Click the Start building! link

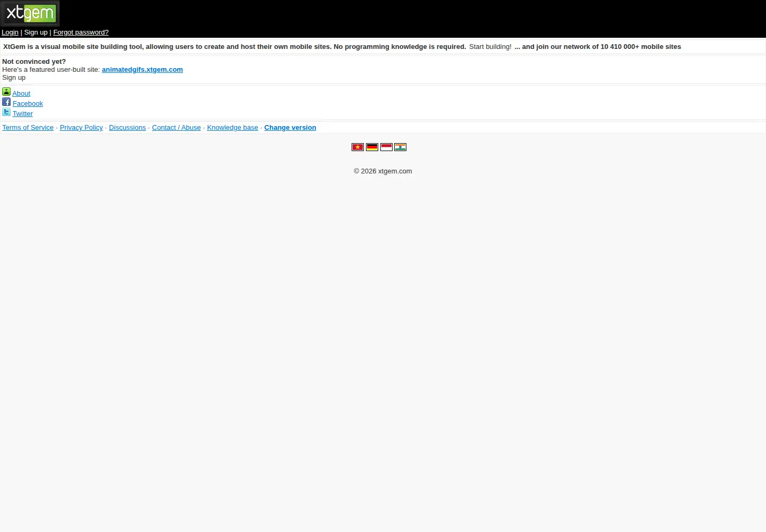click(x=490, y=47)
